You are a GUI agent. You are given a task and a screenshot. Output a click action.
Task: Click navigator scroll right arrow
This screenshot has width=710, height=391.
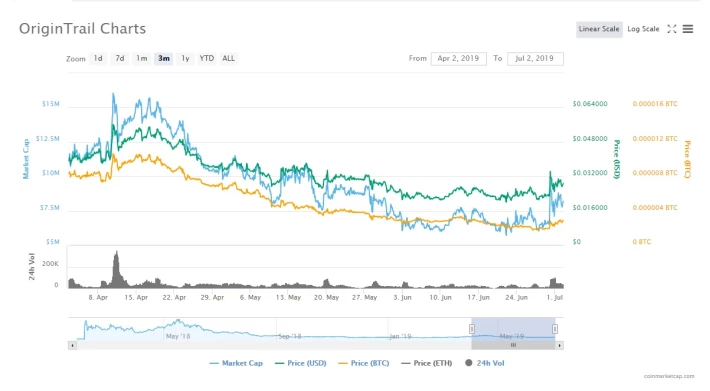(x=560, y=345)
